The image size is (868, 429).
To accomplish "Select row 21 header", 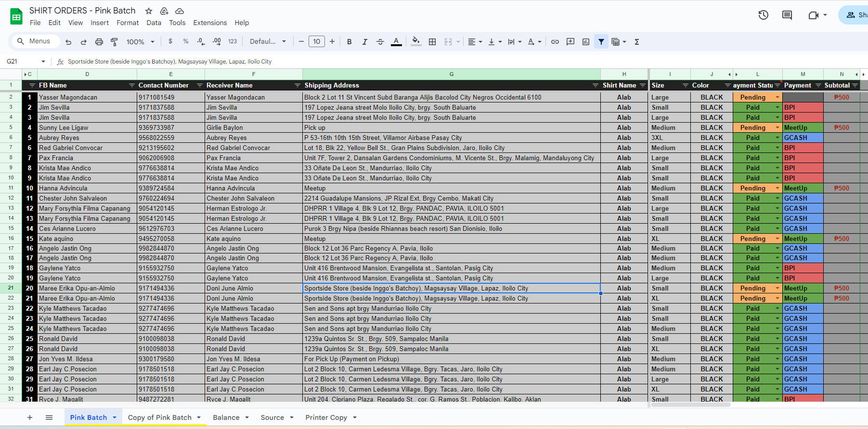I will click(x=11, y=288).
